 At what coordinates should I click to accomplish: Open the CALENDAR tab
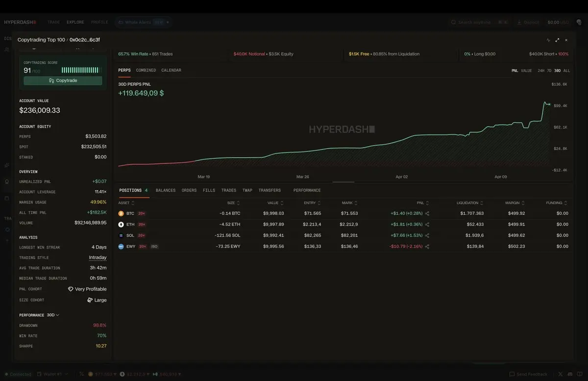pyautogui.click(x=171, y=70)
